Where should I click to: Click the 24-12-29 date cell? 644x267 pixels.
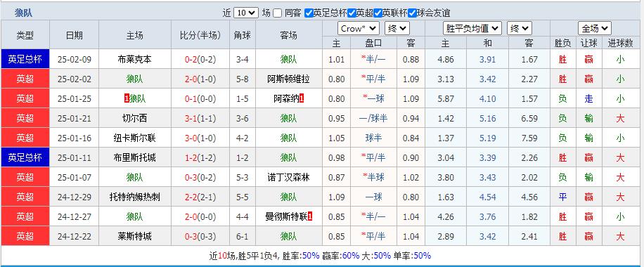click(75, 197)
